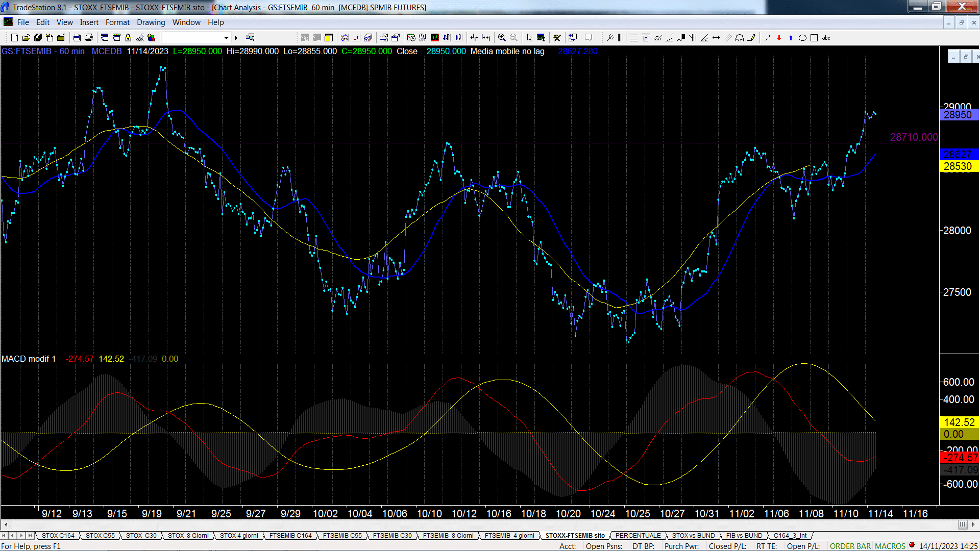
Task: Select the trendline pencil drawing tool
Action: 752,37
